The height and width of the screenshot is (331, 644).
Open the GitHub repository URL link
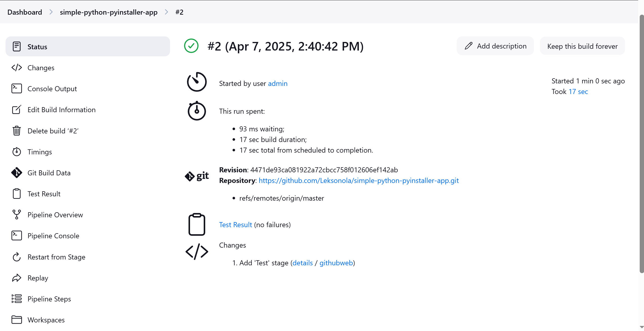coord(359,180)
